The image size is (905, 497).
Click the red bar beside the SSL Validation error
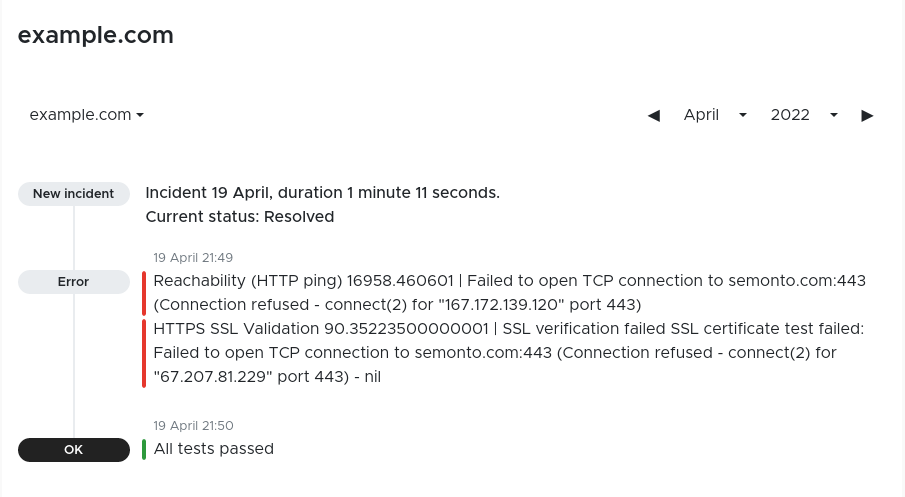144,353
